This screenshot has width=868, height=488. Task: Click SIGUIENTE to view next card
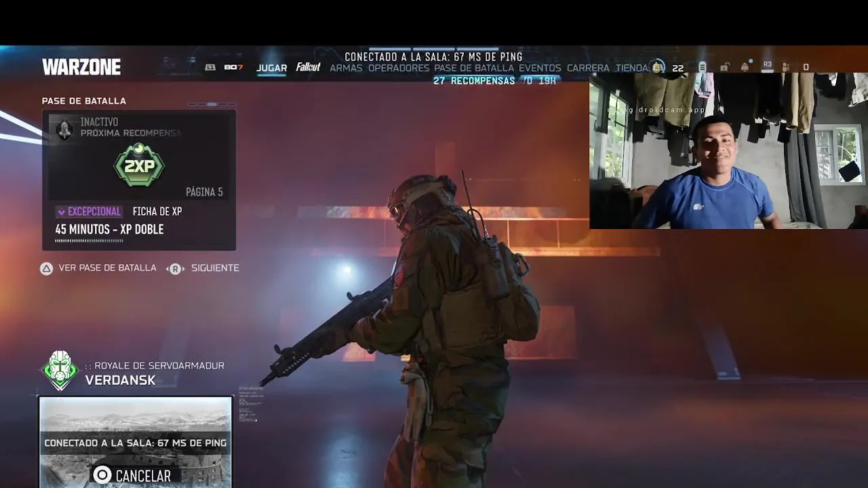click(215, 268)
